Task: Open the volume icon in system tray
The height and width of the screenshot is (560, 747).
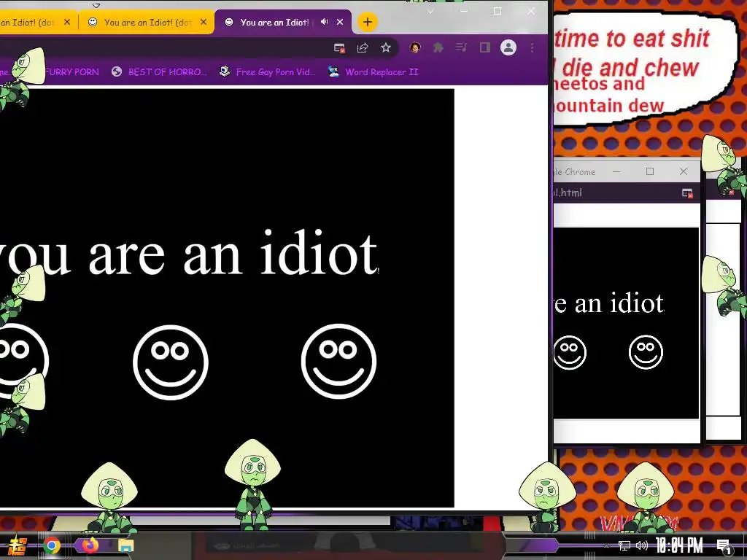Action: coord(642,545)
